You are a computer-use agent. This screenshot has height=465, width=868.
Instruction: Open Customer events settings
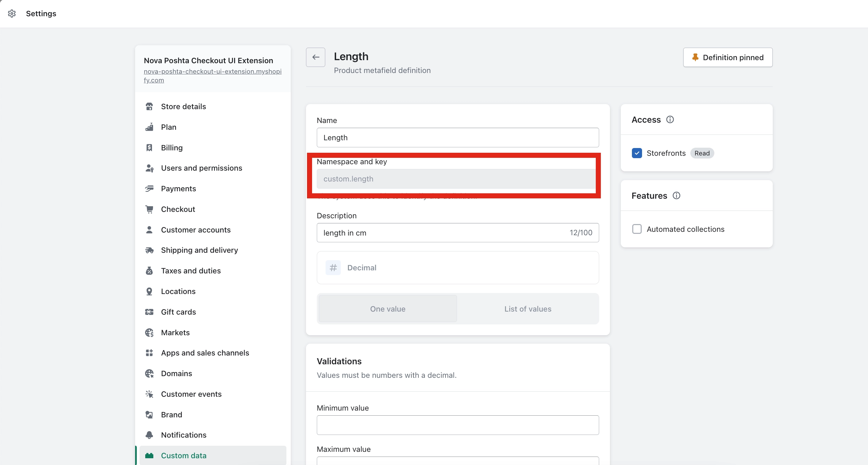point(213,394)
